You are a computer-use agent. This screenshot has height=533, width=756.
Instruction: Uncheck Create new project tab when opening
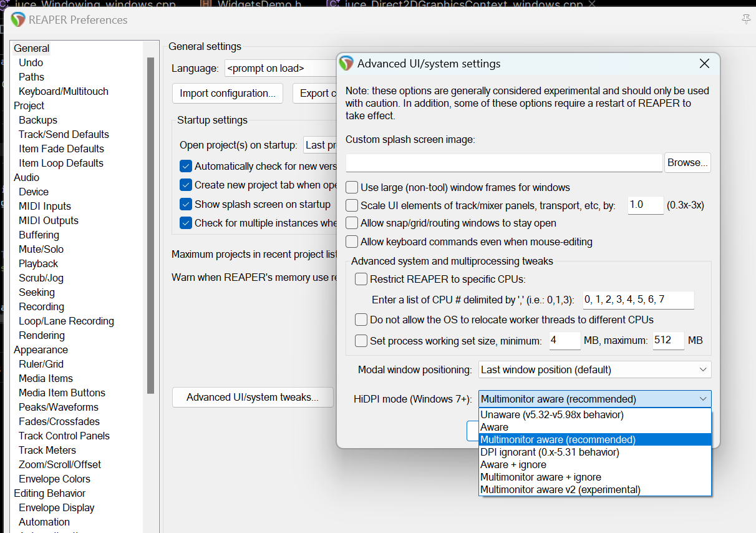click(x=186, y=185)
